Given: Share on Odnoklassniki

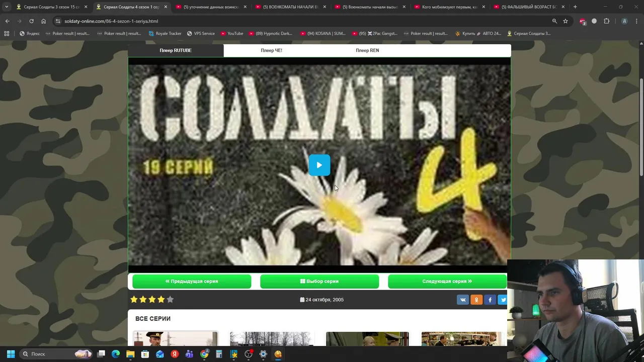Looking at the screenshot, I should (476, 300).
